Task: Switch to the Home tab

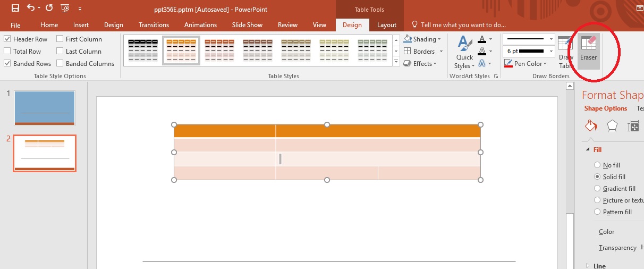Action: (x=49, y=25)
